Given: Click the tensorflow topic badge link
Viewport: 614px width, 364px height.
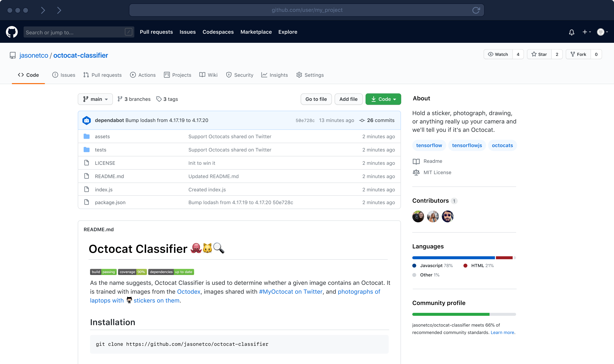Looking at the screenshot, I should 429,145.
